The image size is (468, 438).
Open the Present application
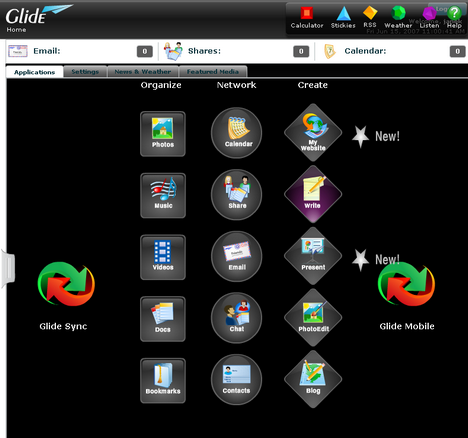click(x=313, y=256)
